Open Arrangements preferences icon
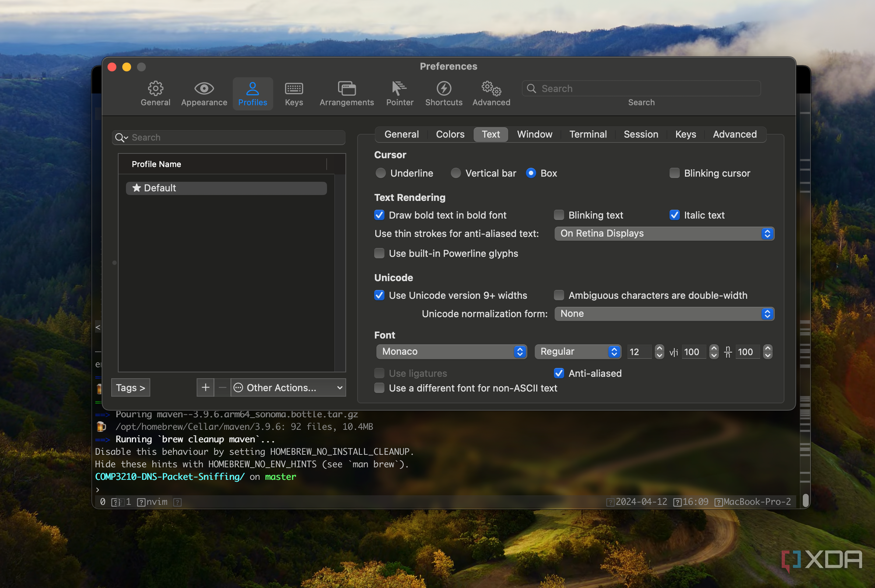 (347, 89)
